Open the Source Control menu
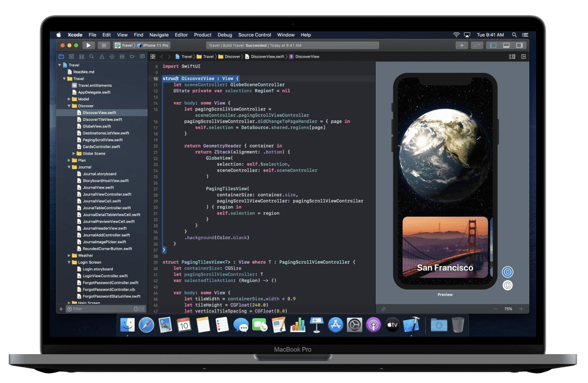Screen dimensions: 588x383 click(x=255, y=35)
